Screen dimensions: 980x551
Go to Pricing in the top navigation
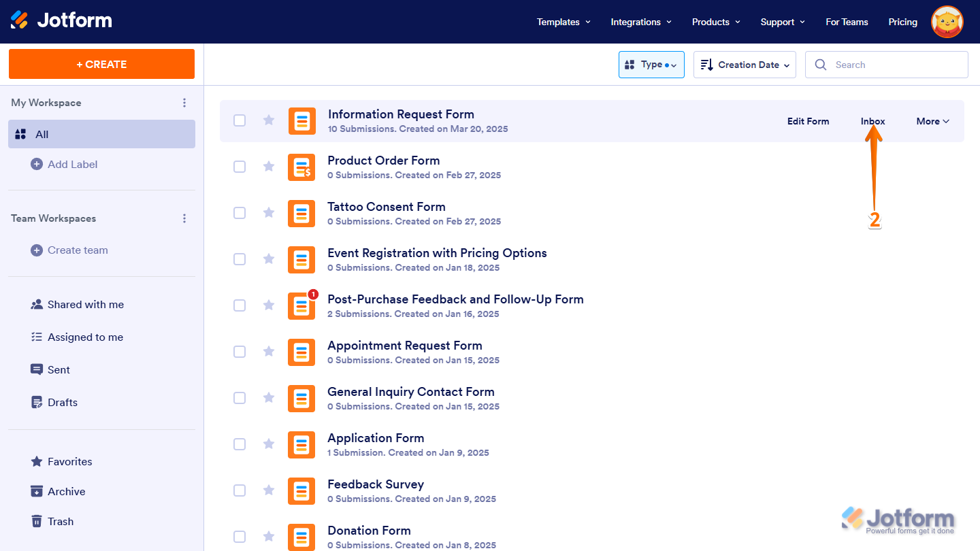(902, 22)
